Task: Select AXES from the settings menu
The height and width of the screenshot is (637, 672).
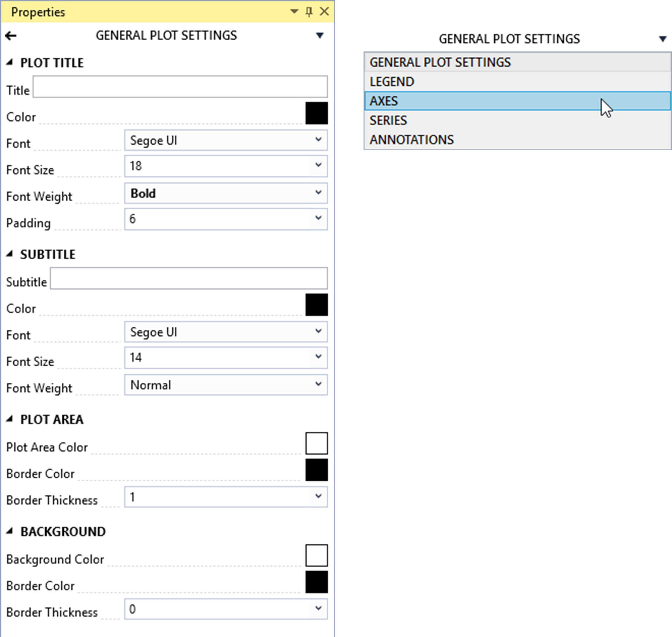Action: (x=517, y=101)
